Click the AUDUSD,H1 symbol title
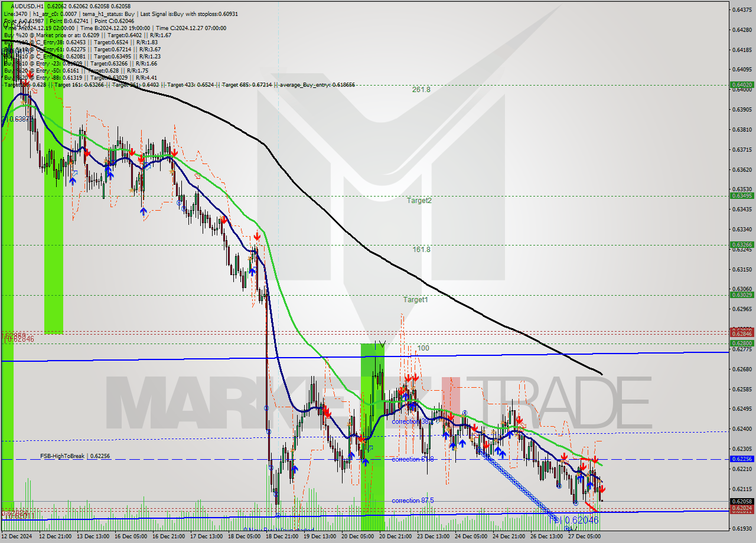Screen dimensions: 756x543 point(27,5)
